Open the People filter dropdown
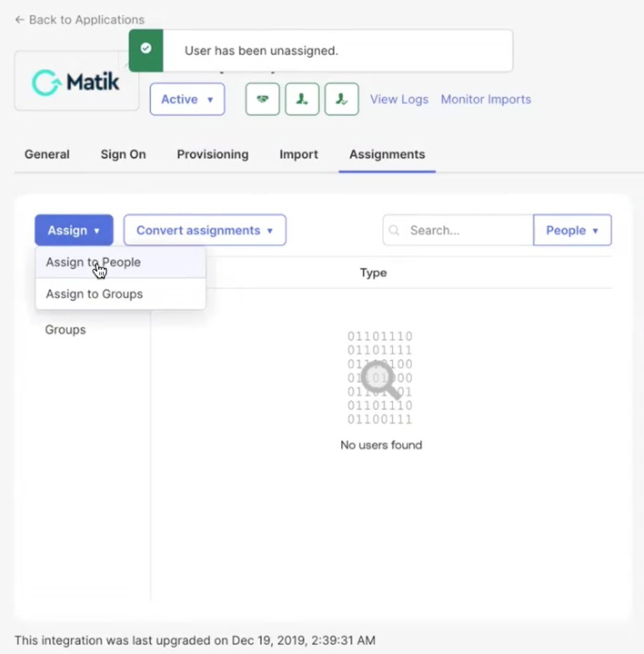This screenshot has height=654, width=644. [x=572, y=230]
